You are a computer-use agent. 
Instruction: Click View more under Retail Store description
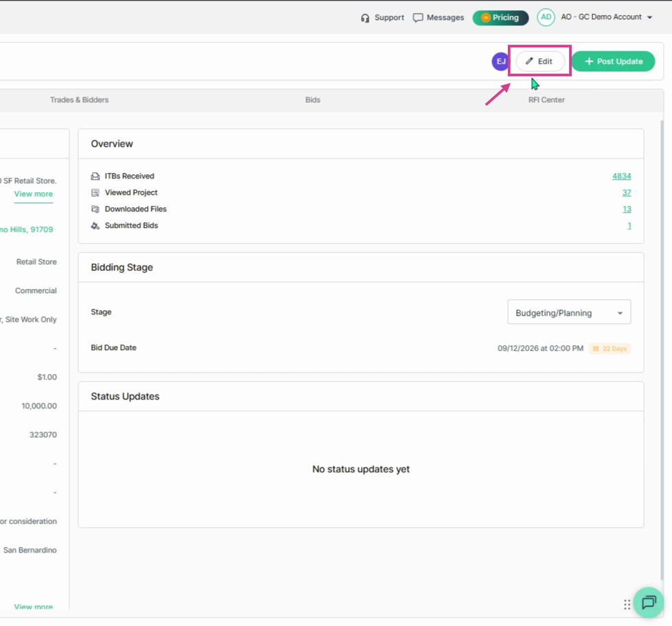click(34, 194)
